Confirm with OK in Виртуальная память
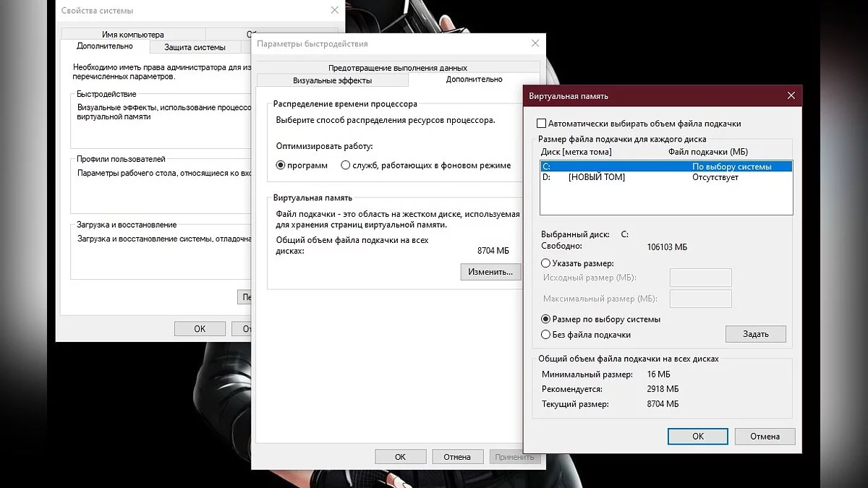 698,436
